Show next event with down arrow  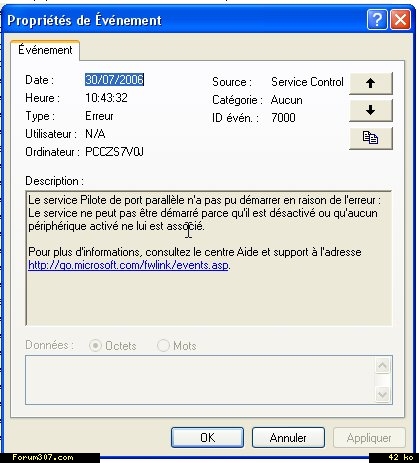point(371,110)
